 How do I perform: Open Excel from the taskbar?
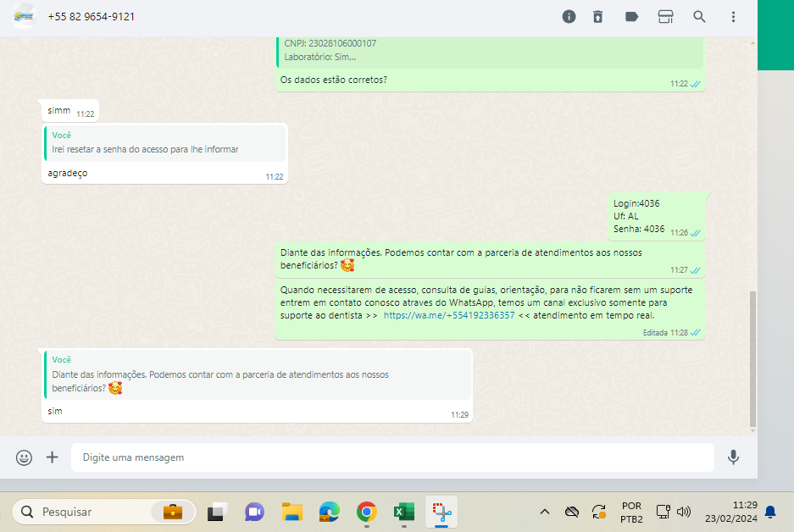click(x=403, y=512)
